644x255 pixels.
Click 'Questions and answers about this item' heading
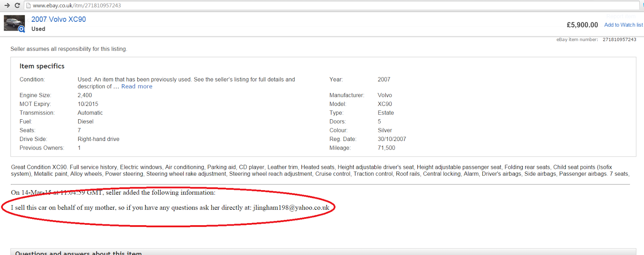click(x=78, y=253)
